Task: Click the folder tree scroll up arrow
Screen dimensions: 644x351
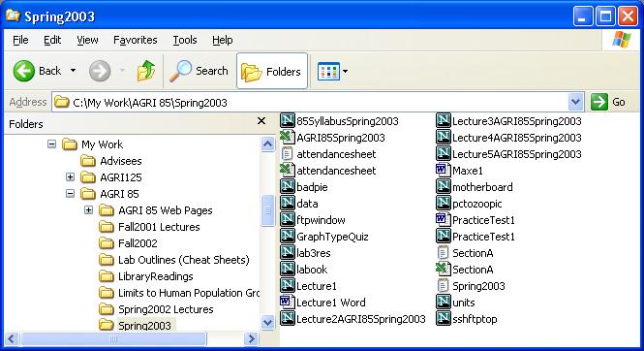Action: coord(268,144)
